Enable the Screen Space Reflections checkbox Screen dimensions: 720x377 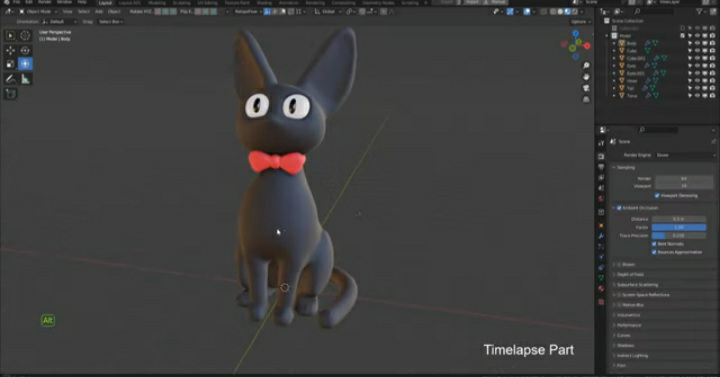click(619, 295)
